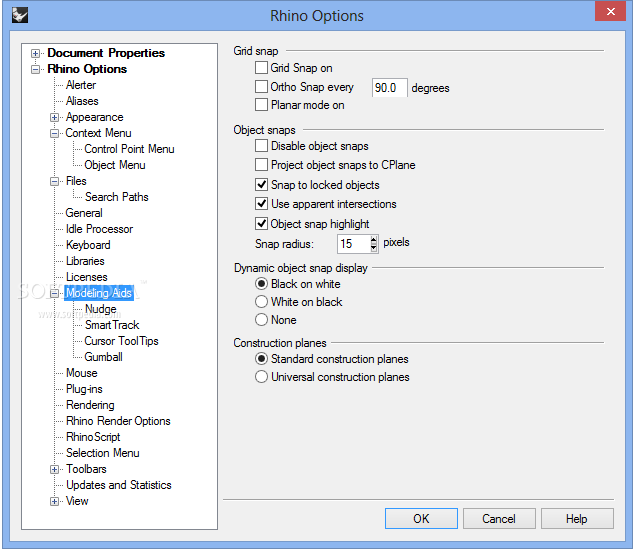
Task: Click the Rhino icon in the title bar
Action: pos(19,15)
